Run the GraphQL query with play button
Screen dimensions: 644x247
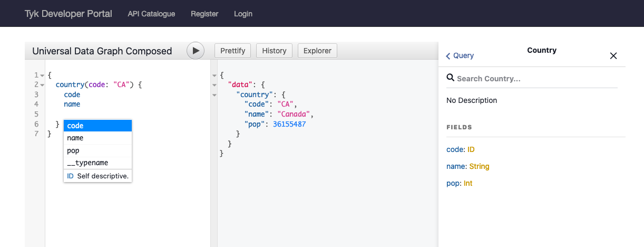pos(196,51)
